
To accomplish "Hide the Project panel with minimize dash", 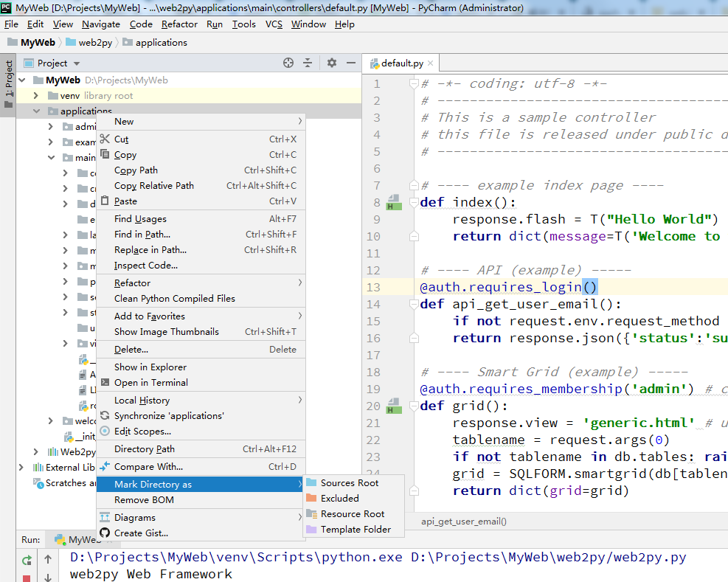I will [351, 63].
